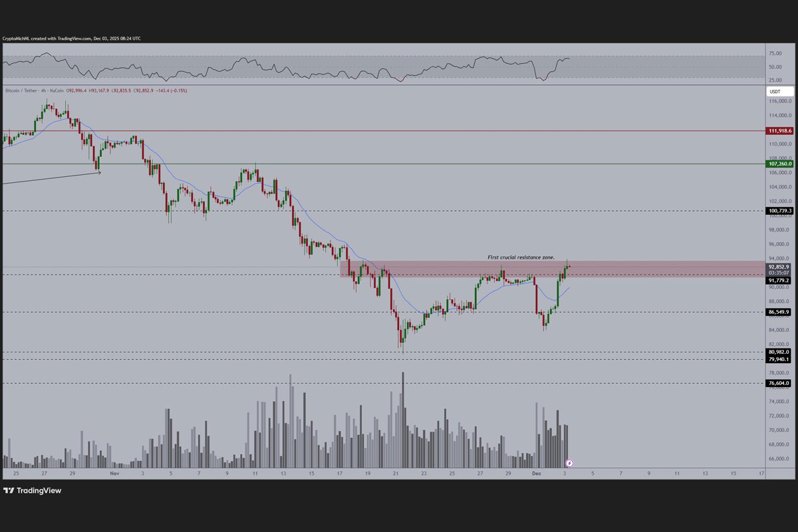
Task: Click the 79,940.1 price level label
Action: coord(780,359)
